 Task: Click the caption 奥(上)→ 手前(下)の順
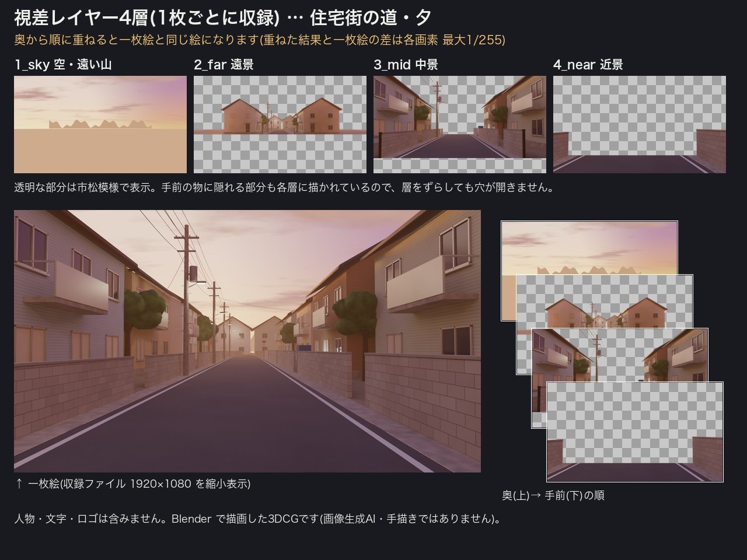coord(553,495)
